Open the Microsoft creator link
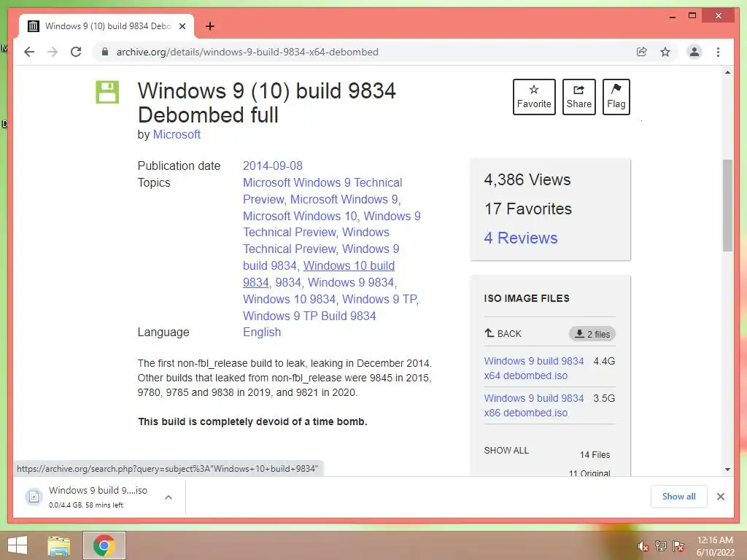 (177, 135)
